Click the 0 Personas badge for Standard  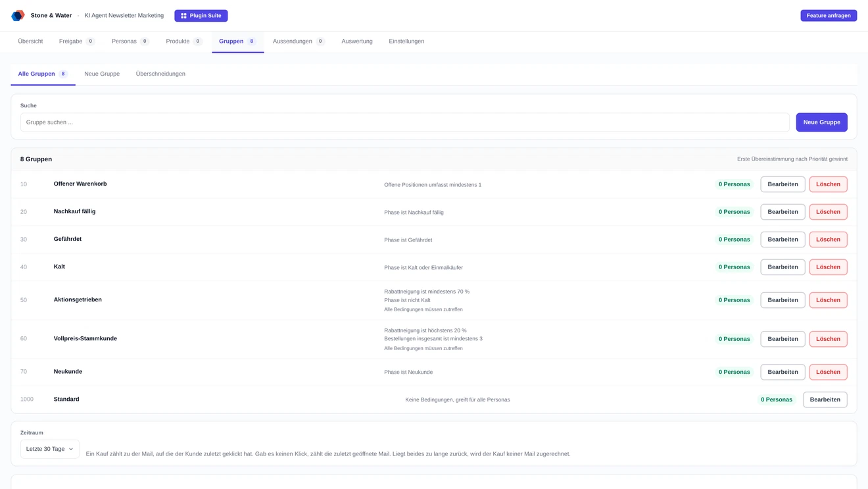(777, 399)
